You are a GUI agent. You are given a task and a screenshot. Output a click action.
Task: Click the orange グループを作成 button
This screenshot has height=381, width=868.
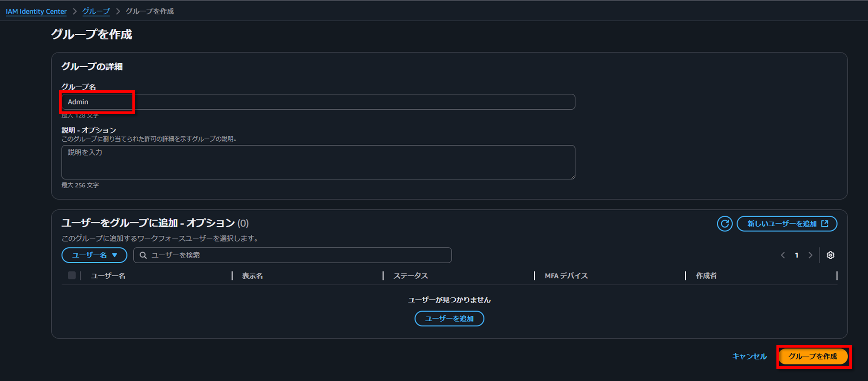pos(813,356)
